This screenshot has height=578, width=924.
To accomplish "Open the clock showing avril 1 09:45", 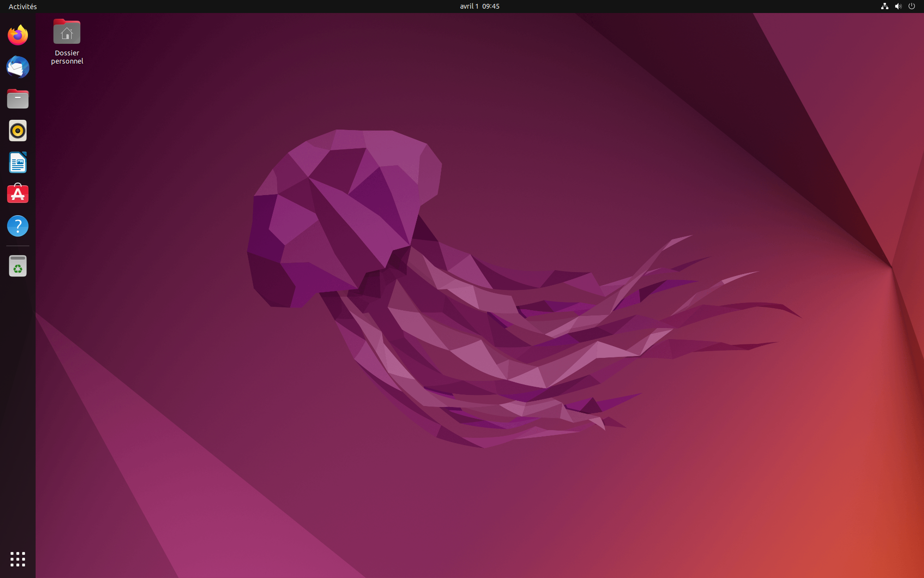I will [480, 6].
